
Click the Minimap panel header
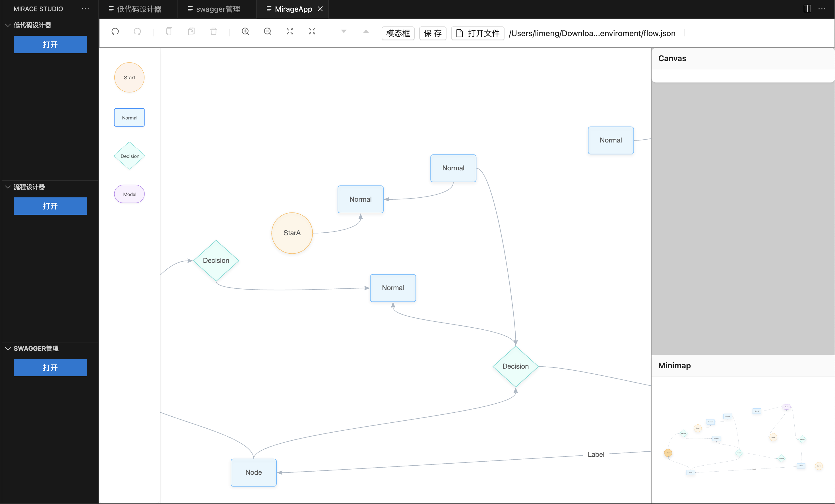[743, 366]
